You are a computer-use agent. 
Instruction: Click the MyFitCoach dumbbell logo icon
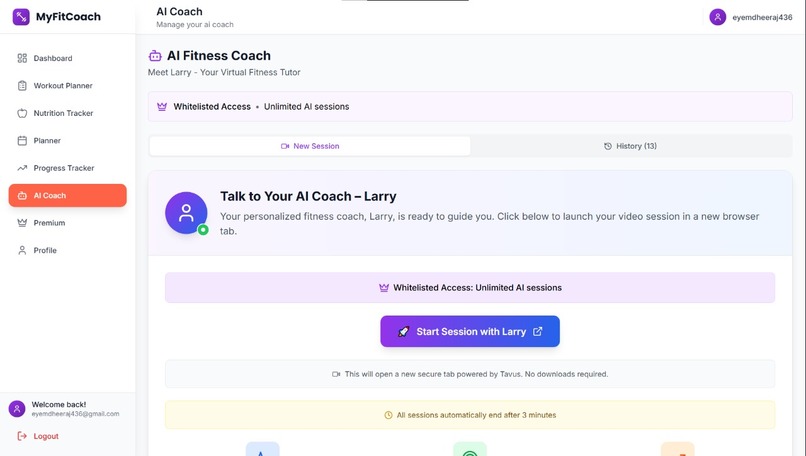pos(21,16)
